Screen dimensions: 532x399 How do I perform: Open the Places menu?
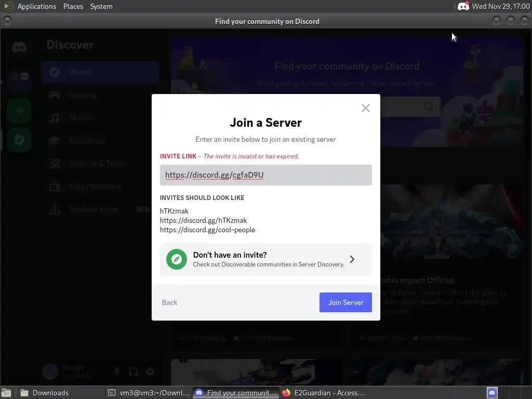(x=73, y=6)
